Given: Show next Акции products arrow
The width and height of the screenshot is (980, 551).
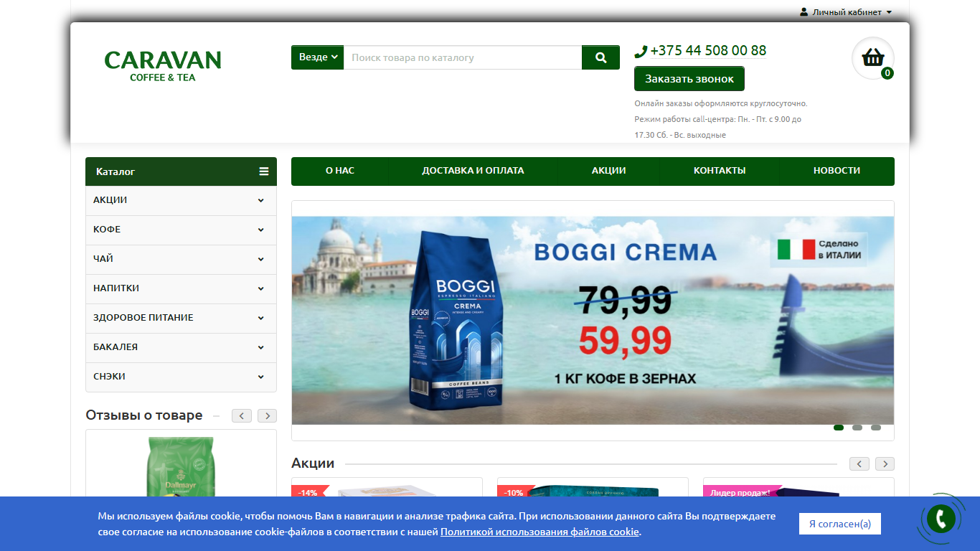Looking at the screenshot, I should click(885, 463).
